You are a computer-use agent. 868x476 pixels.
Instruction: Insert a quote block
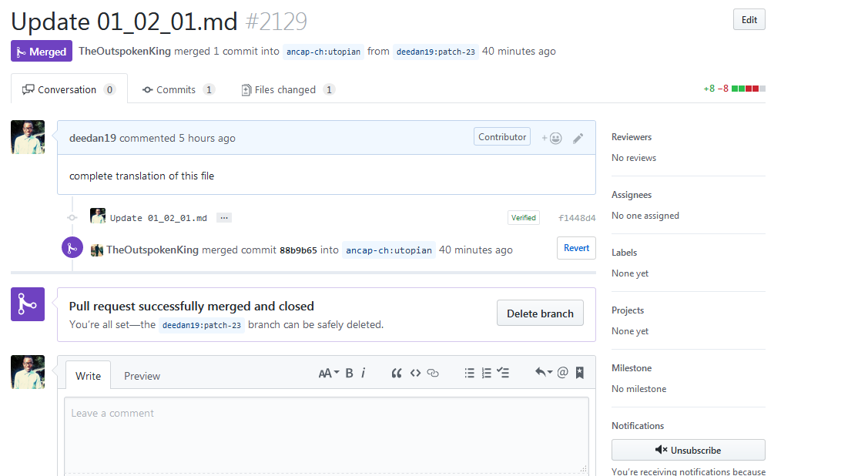point(397,373)
